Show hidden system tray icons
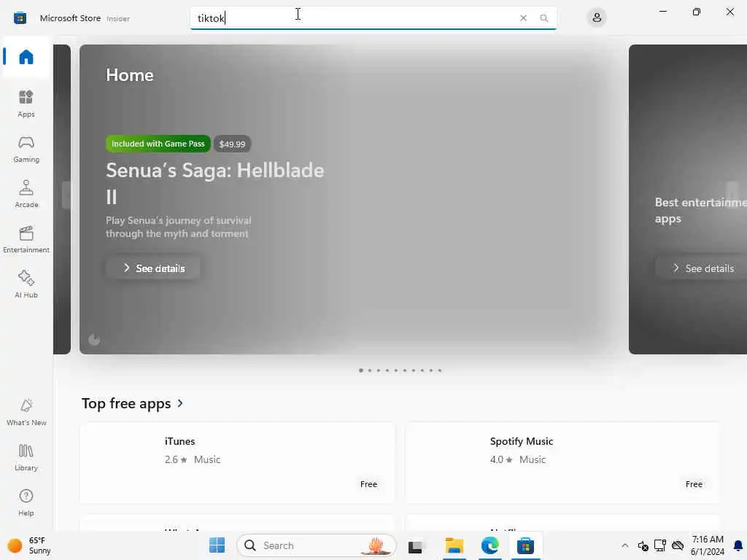Image resolution: width=747 pixels, height=560 pixels. coord(625,545)
